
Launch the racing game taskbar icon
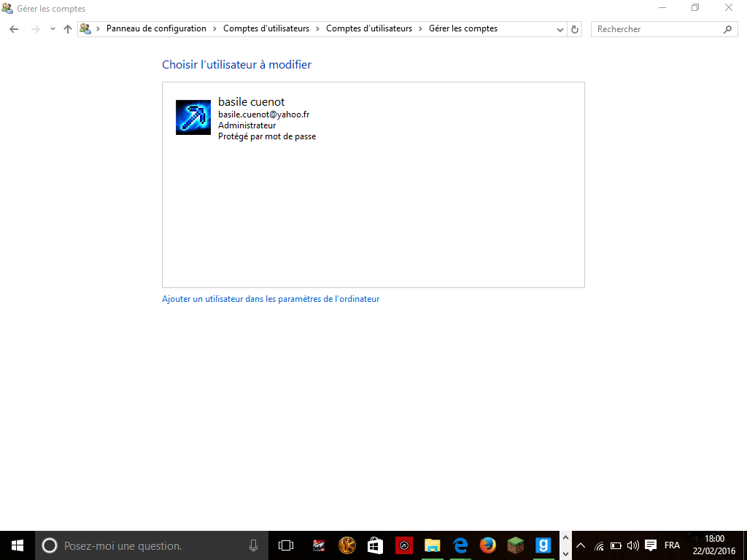[319, 545]
